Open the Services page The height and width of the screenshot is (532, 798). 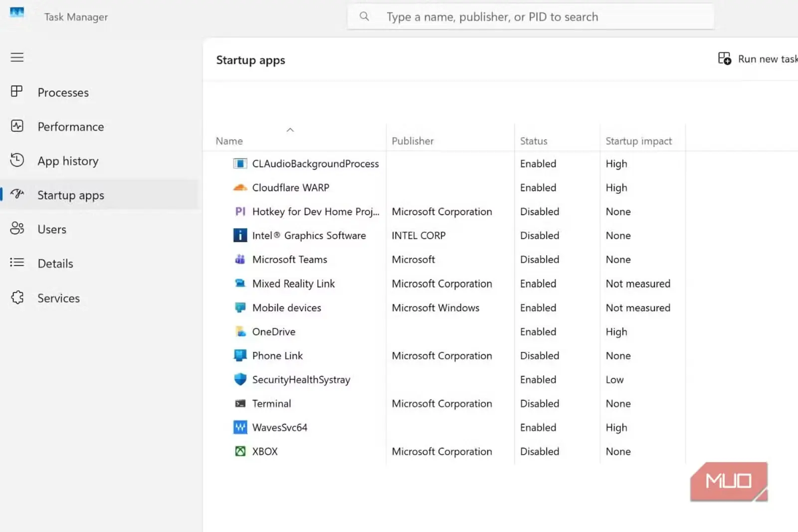tap(58, 298)
